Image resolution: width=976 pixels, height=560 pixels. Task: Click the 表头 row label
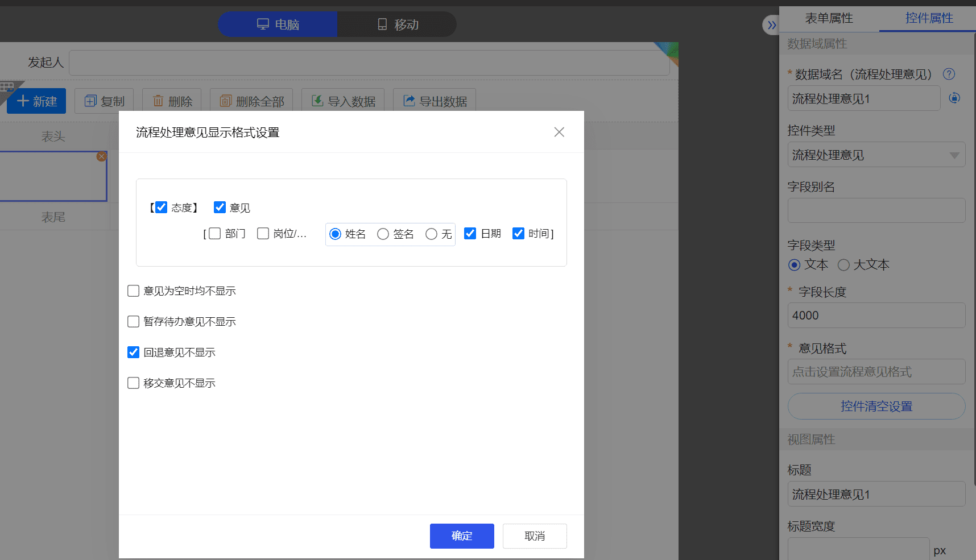point(53,136)
